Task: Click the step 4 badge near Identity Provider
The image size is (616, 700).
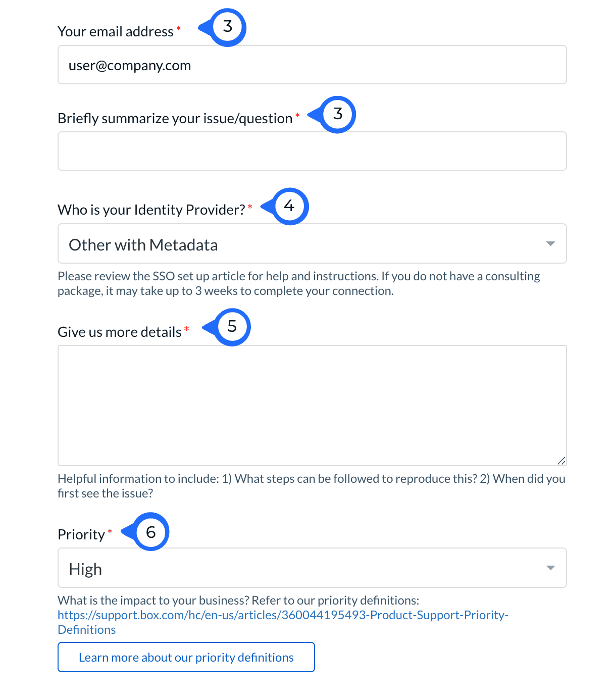Action: point(290,206)
